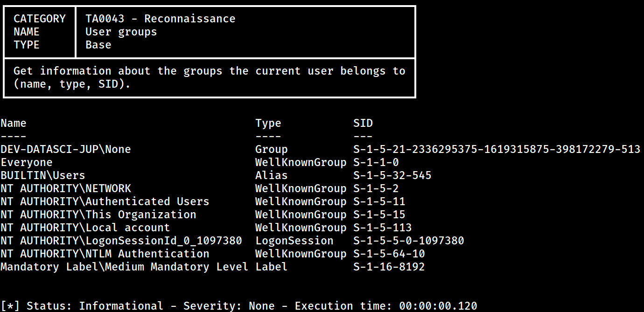The height and width of the screenshot is (312, 644).
Task: Click the Base type value
Action: (x=98, y=45)
